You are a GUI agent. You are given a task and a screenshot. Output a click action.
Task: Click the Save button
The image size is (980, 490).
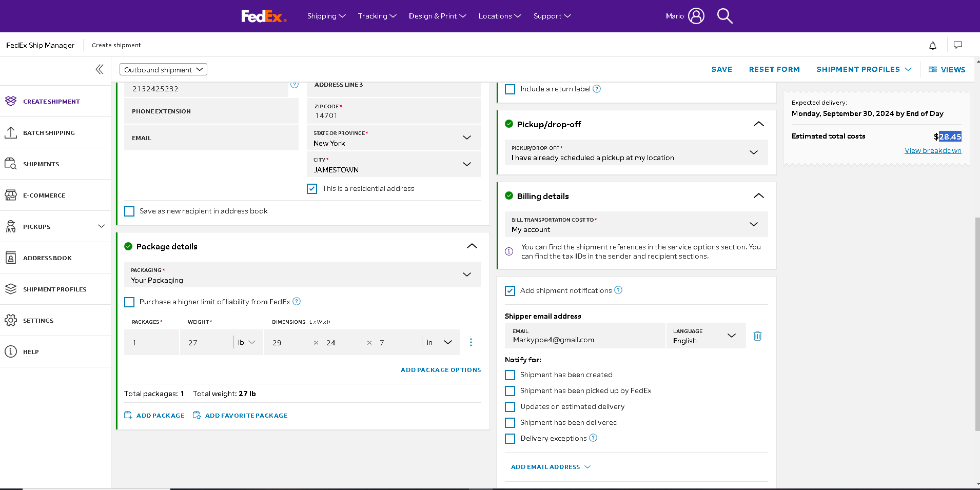click(721, 69)
